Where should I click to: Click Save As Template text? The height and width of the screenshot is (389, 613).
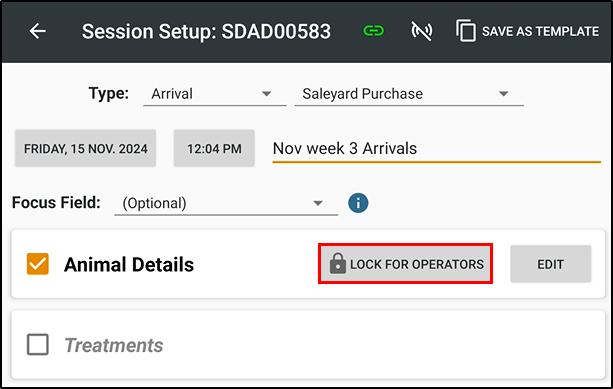(540, 31)
